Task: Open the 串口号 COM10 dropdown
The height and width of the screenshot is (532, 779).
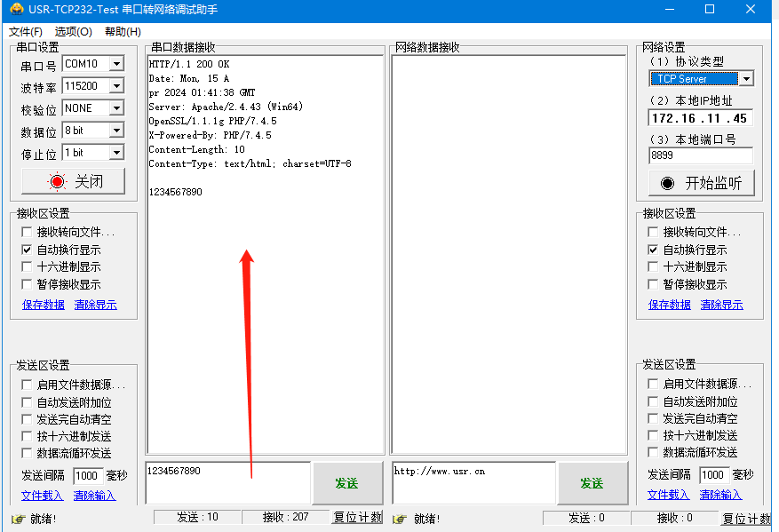Action: (116, 64)
